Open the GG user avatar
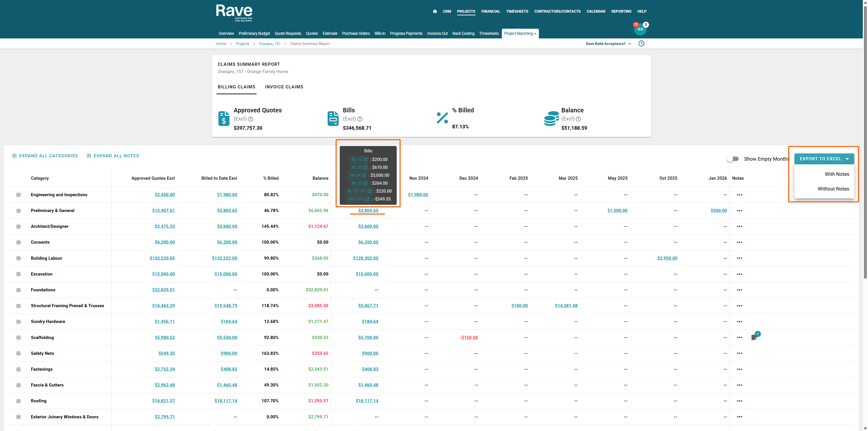 pos(640,29)
